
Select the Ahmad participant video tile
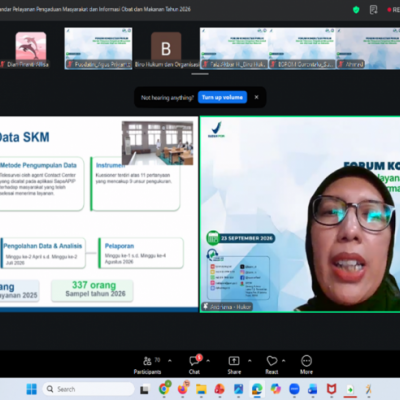pos(368,48)
